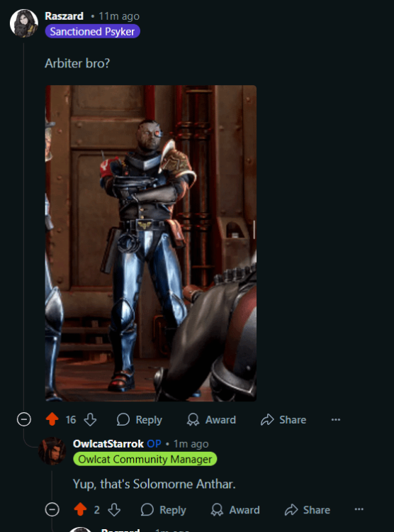Open the Arbiter character image
Screen dimensions: 394x532
click(x=151, y=243)
